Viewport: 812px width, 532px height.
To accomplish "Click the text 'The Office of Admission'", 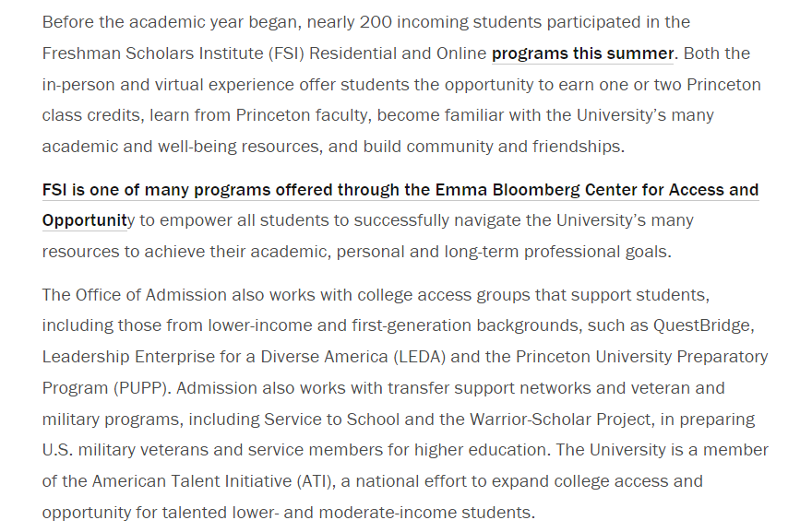I will (134, 295).
